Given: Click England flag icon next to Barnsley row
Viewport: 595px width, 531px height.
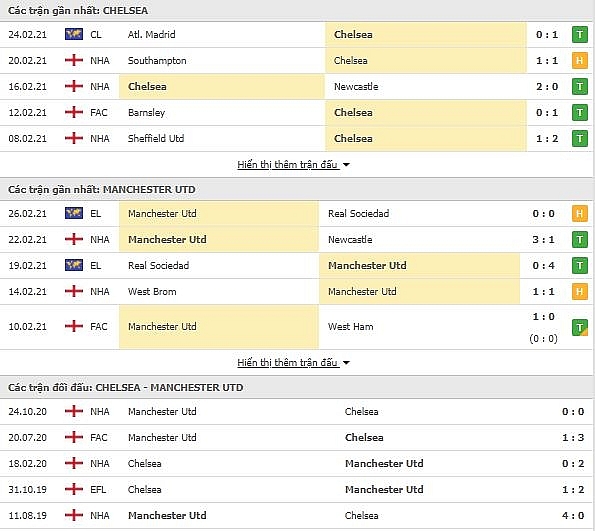Looking at the screenshot, I should pyautogui.click(x=74, y=112).
